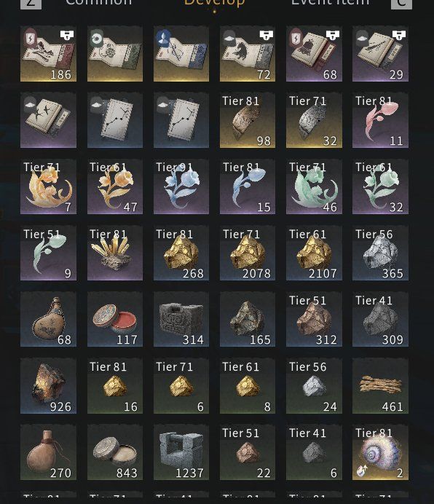Select the scroll item with count 186
434x504 pixels.
[x=48, y=54]
